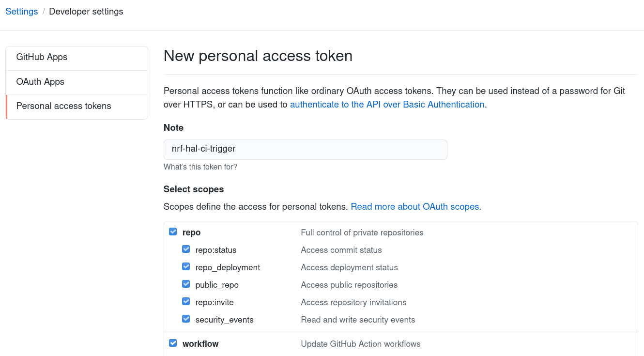Image resolution: width=644 pixels, height=356 pixels.
Task: Follow the Basic Authentication documentation link
Action: [x=387, y=104]
